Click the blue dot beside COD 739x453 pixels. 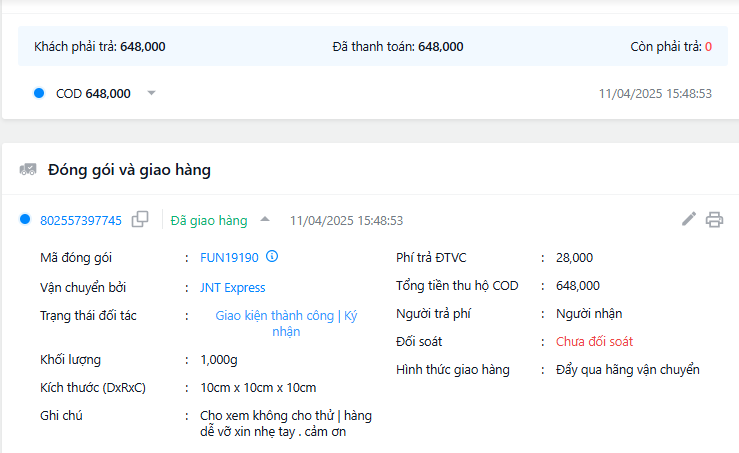(x=39, y=93)
